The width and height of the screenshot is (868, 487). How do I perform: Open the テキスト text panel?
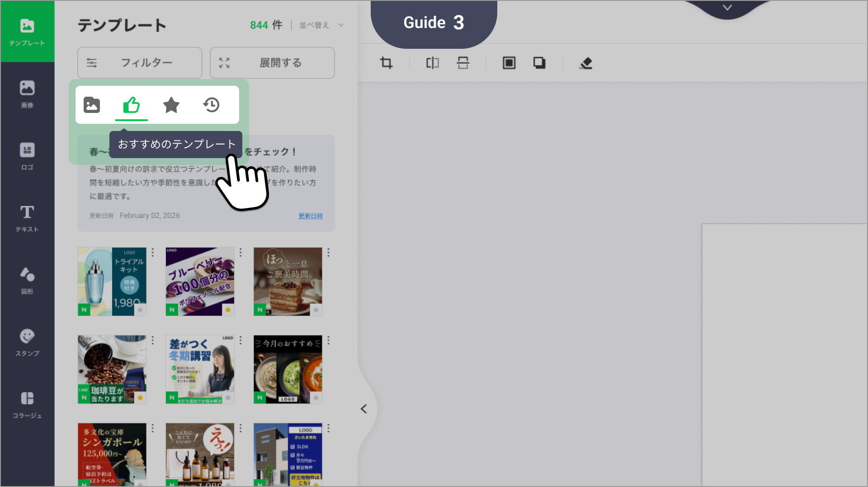pyautogui.click(x=27, y=218)
